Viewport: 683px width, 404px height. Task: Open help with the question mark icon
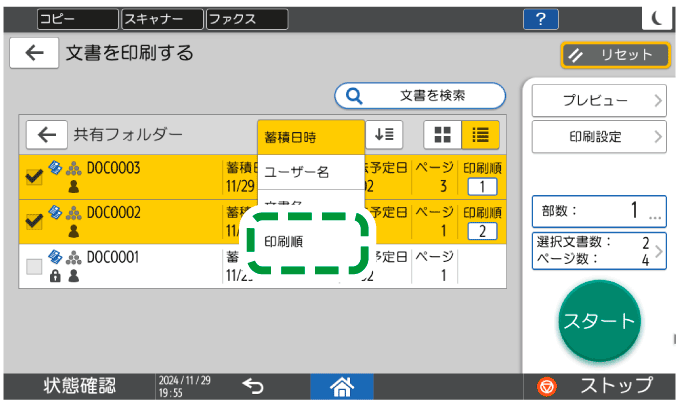click(x=541, y=20)
